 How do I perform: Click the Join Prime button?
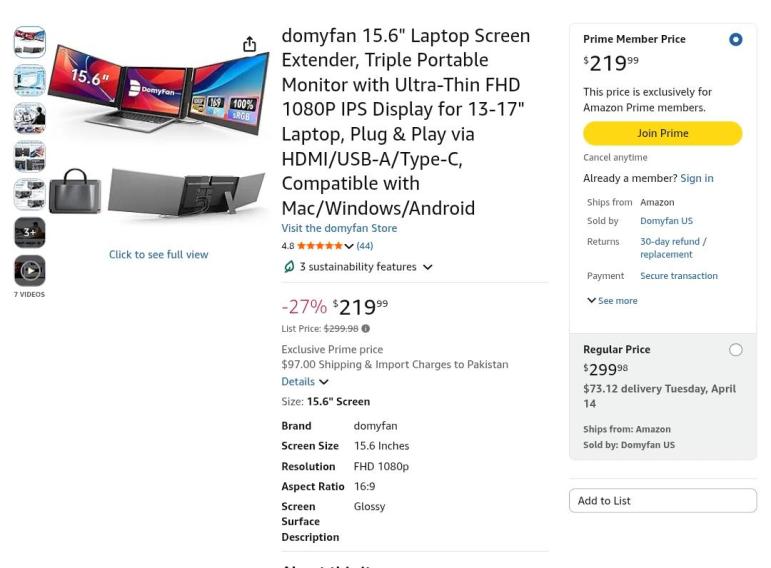[662, 133]
